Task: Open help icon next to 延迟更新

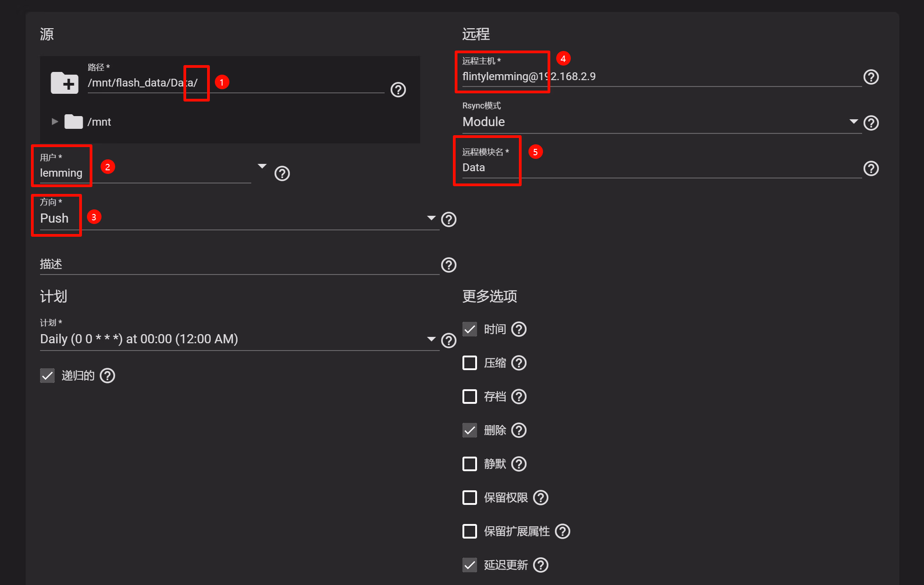Action: tap(541, 565)
